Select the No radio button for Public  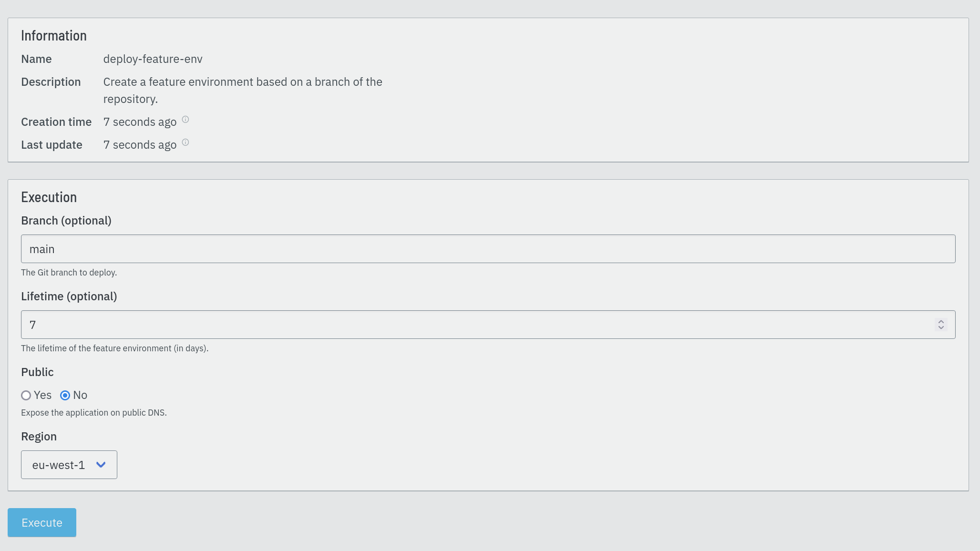click(x=65, y=395)
